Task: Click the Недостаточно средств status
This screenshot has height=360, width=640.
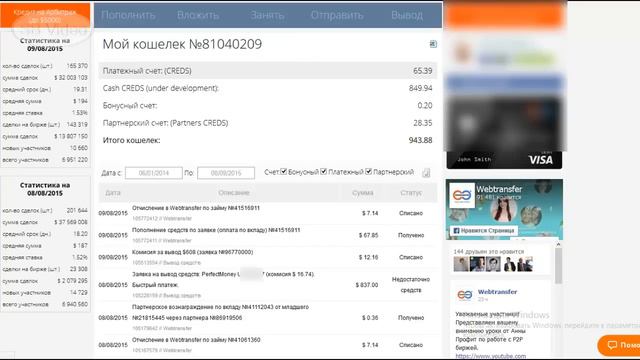Action: click(411, 284)
